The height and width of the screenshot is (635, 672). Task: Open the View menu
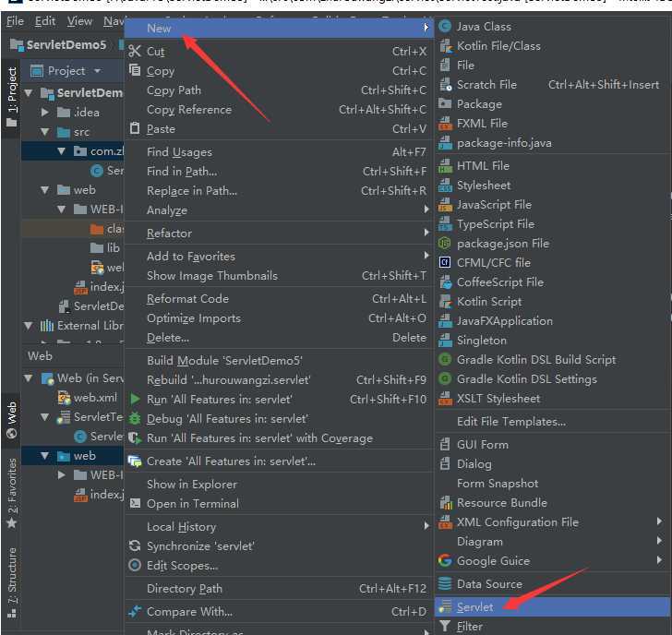79,21
